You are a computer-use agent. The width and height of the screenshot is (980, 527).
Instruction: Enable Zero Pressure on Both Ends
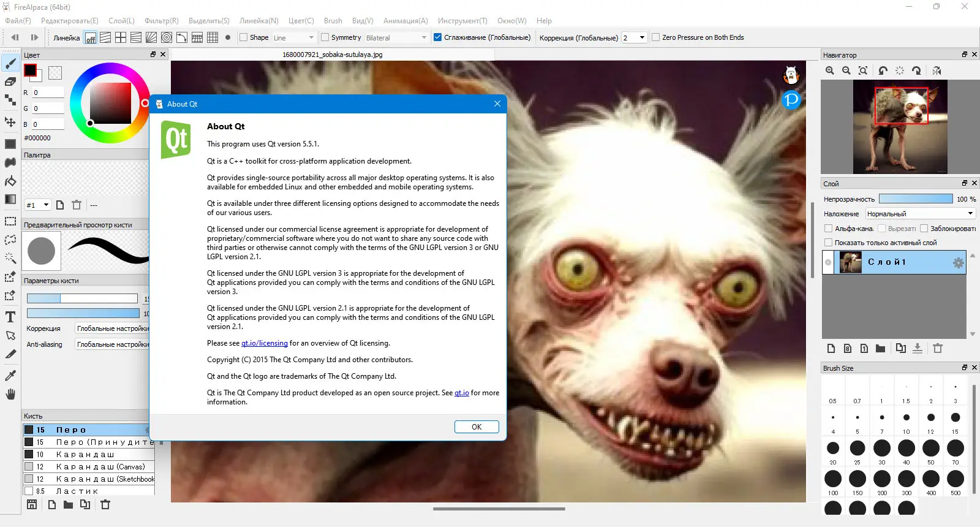coord(656,37)
